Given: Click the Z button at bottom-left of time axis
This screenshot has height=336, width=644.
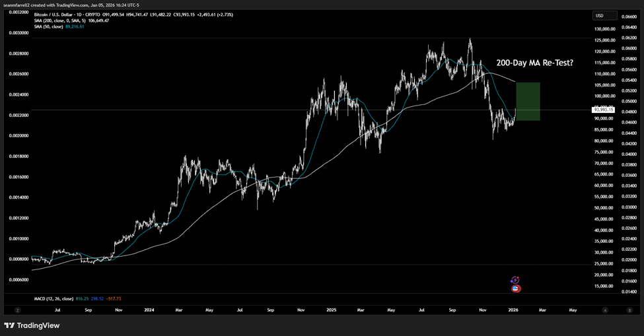Looking at the screenshot, I should 18,309.
